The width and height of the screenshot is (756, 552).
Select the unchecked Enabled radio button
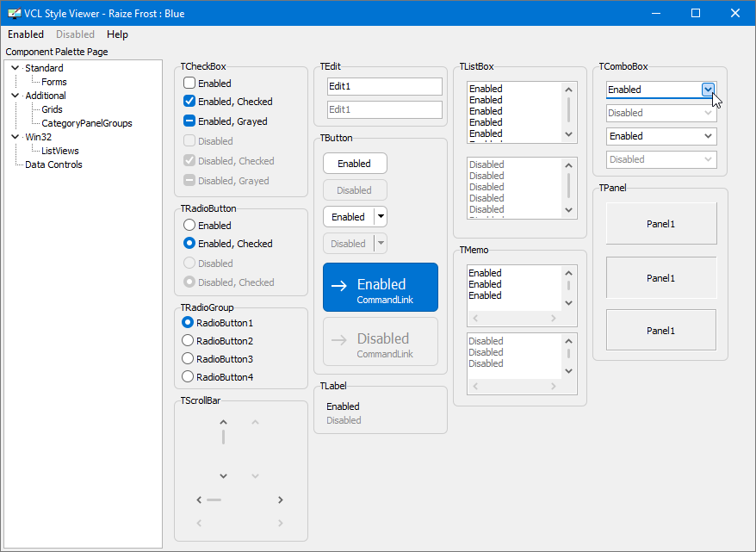tap(189, 225)
